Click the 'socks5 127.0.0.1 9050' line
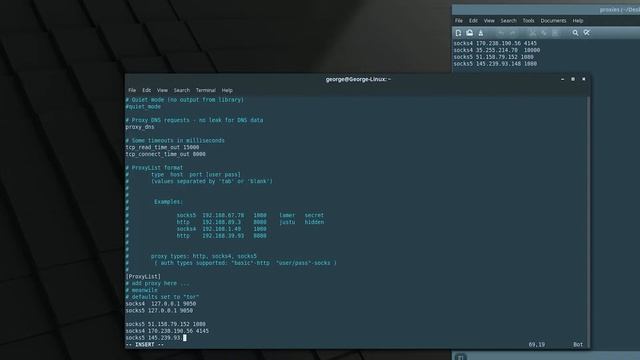This screenshot has width=640, height=360. point(159,311)
